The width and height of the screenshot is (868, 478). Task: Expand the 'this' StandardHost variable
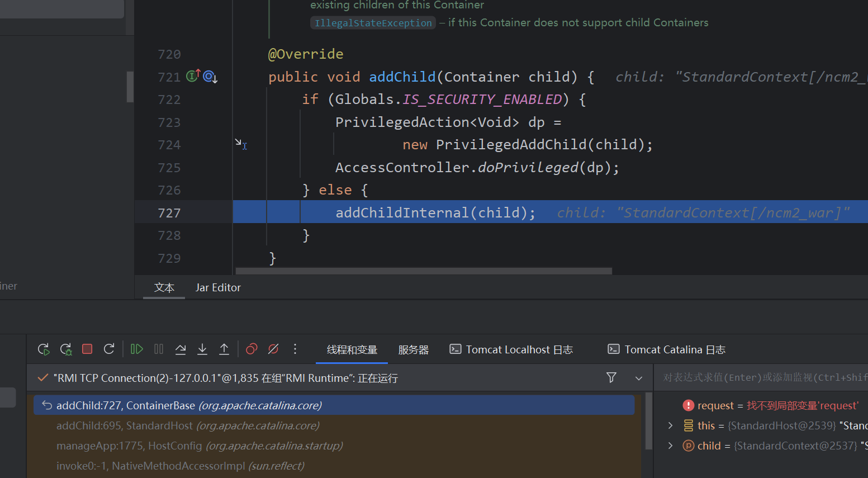pos(670,425)
